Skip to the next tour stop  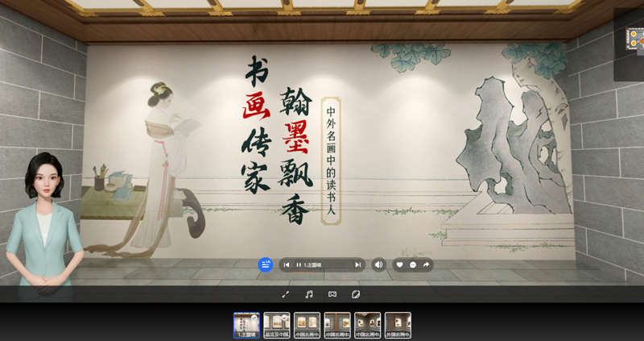357,265
